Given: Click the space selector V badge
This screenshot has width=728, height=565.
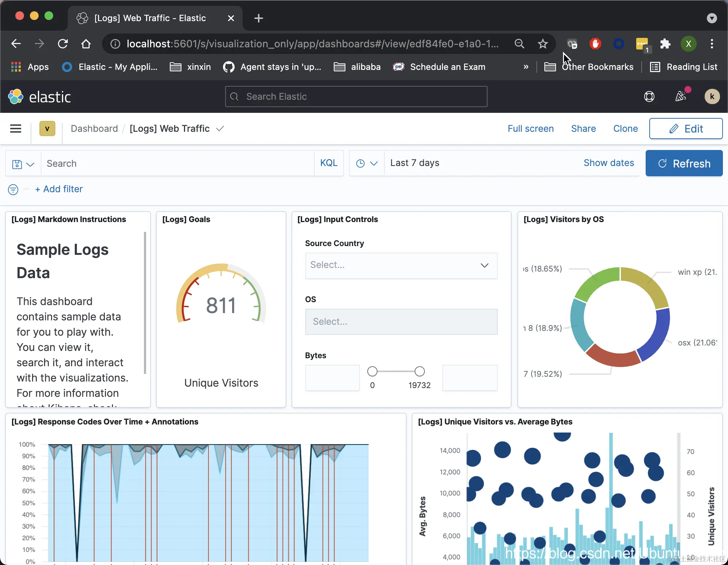Looking at the screenshot, I should [x=47, y=129].
